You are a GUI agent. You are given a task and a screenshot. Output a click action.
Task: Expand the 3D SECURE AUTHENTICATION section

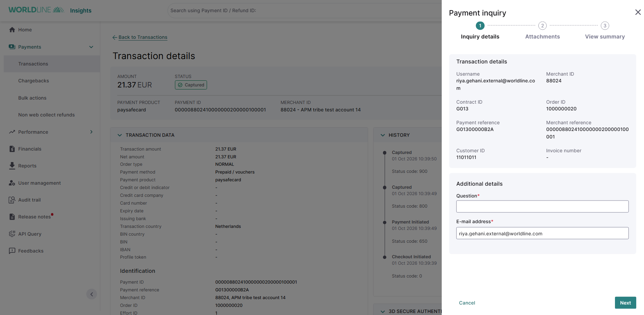pos(383,311)
